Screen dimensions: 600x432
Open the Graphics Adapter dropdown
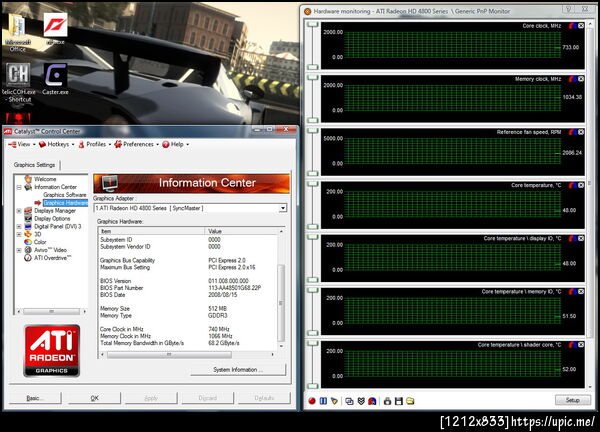[283, 208]
